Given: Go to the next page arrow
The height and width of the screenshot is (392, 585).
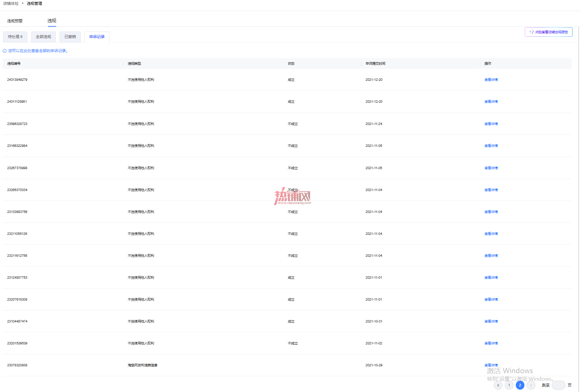Looking at the screenshot, I should click(531, 385).
